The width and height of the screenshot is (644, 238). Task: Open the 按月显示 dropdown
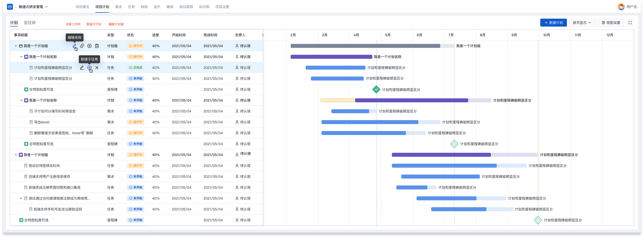pyautogui.click(x=582, y=23)
